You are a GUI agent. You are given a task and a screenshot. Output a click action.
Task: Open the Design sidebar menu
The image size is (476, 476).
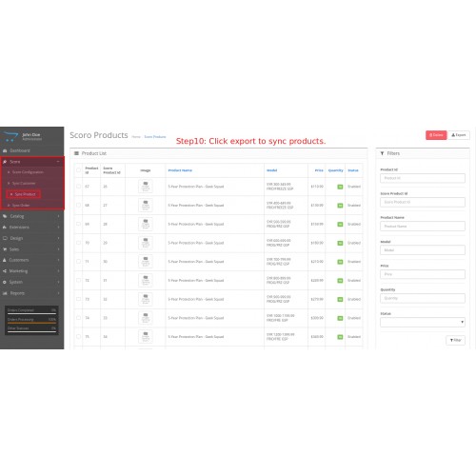[x=31, y=238]
